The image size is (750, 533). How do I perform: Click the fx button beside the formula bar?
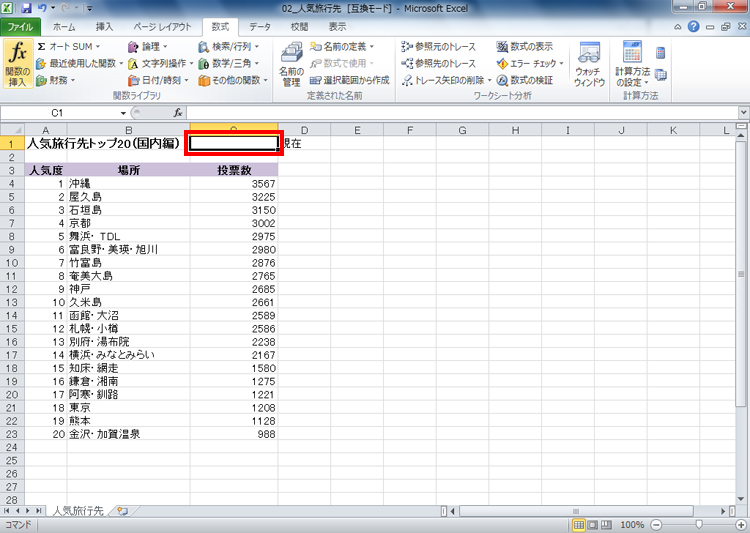(178, 113)
